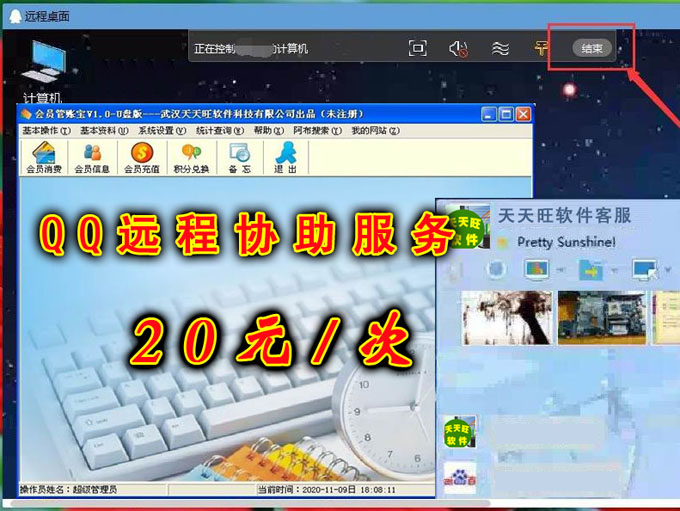Click the 会员消费 toolbar icon
The height and width of the screenshot is (511, 680).
44,157
